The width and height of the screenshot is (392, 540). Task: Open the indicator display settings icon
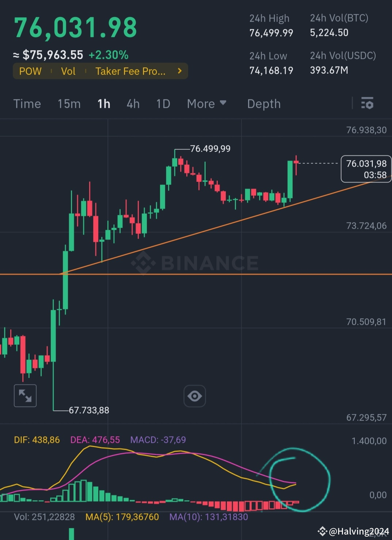coord(367,104)
